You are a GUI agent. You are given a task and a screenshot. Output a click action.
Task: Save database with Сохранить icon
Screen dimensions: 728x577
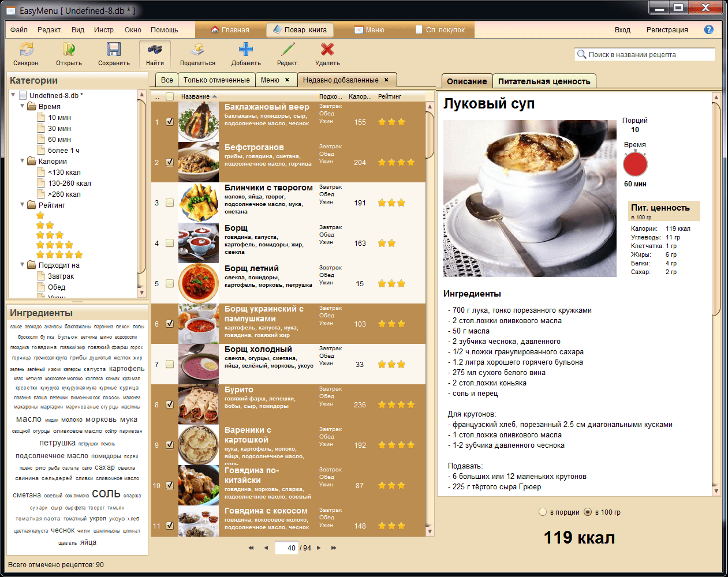click(114, 50)
